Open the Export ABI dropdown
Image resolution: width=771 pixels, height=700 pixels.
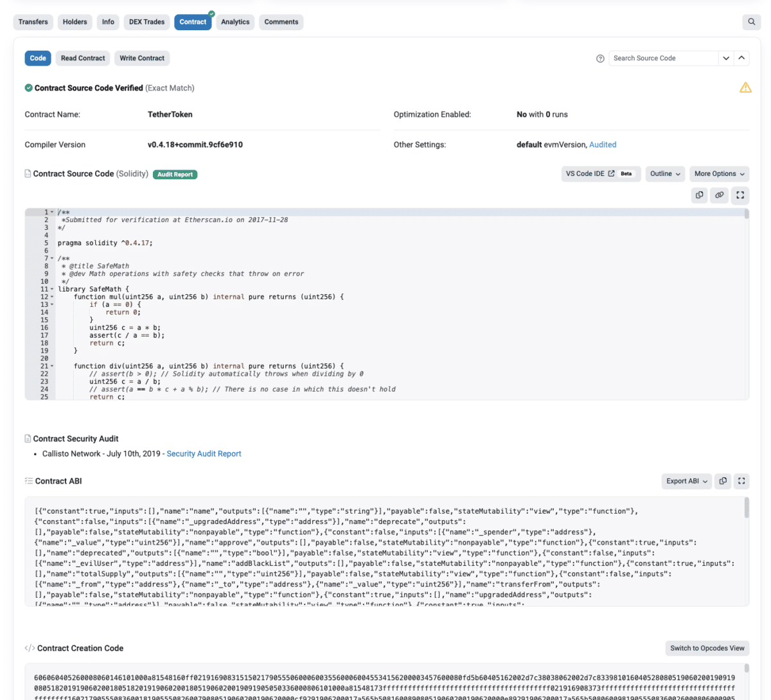click(686, 480)
